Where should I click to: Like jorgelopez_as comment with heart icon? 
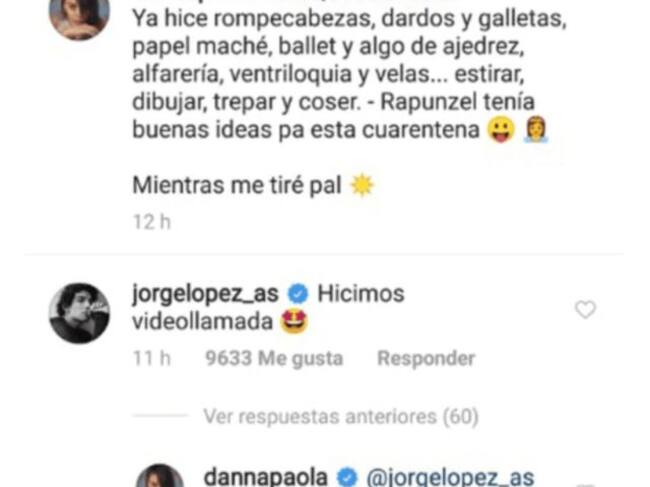pyautogui.click(x=585, y=310)
